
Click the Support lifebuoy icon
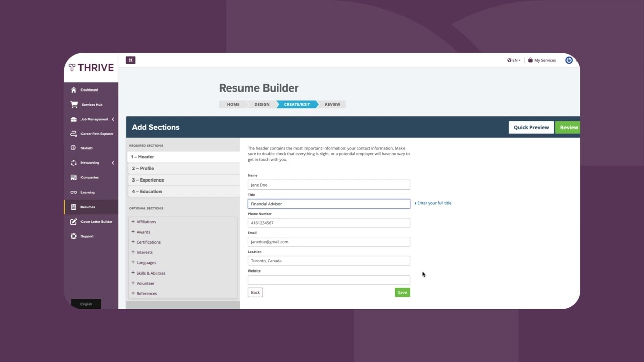(74, 236)
